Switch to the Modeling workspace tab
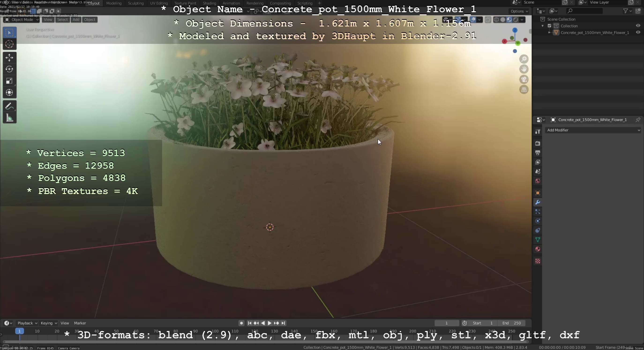Viewport: 644px width, 350px height. pyautogui.click(x=114, y=3)
